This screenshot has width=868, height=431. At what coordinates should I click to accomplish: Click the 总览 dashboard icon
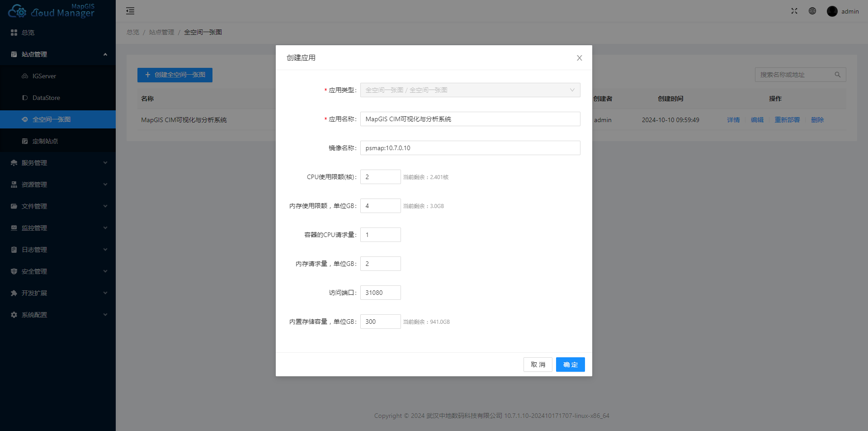pyautogui.click(x=14, y=33)
